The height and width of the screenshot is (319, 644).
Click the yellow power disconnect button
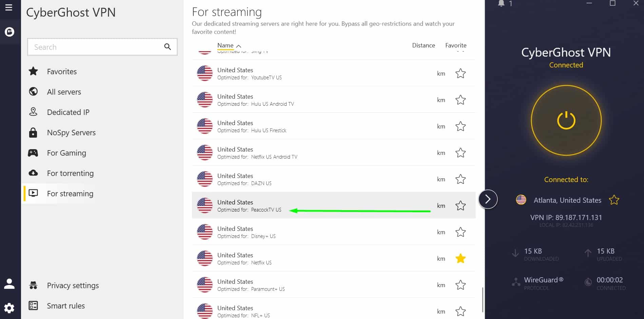click(x=566, y=120)
